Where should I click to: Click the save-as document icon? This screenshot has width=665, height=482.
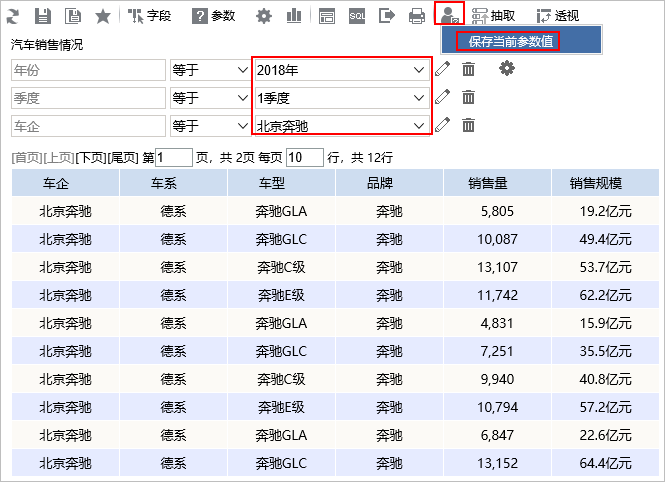73,16
